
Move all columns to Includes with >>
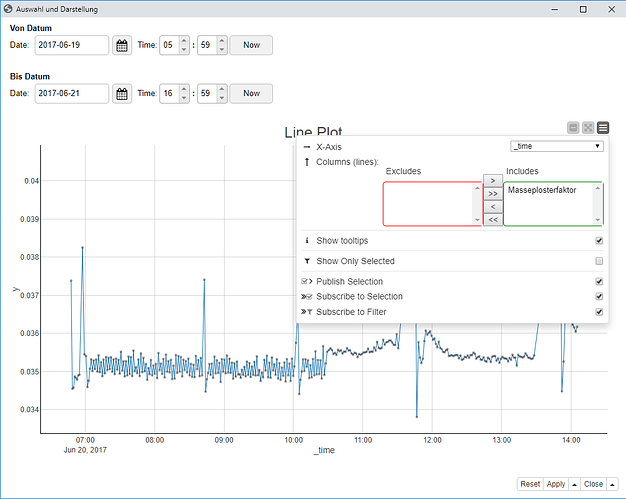(493, 194)
